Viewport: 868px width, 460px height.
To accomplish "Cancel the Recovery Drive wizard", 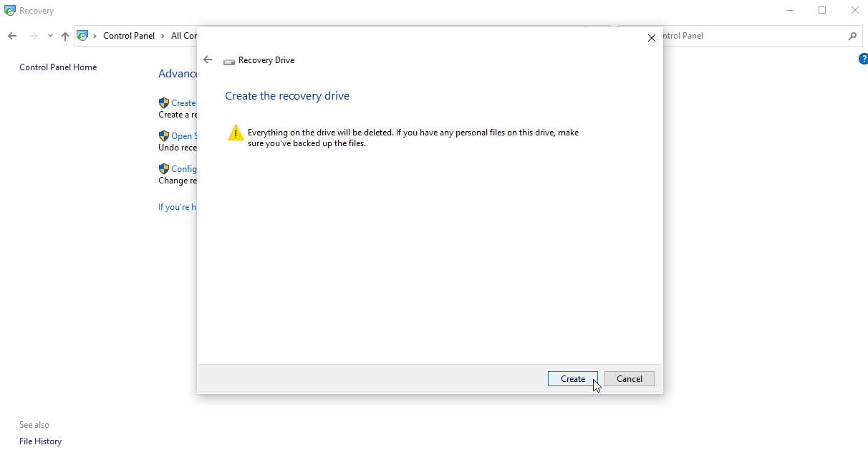I will (630, 379).
